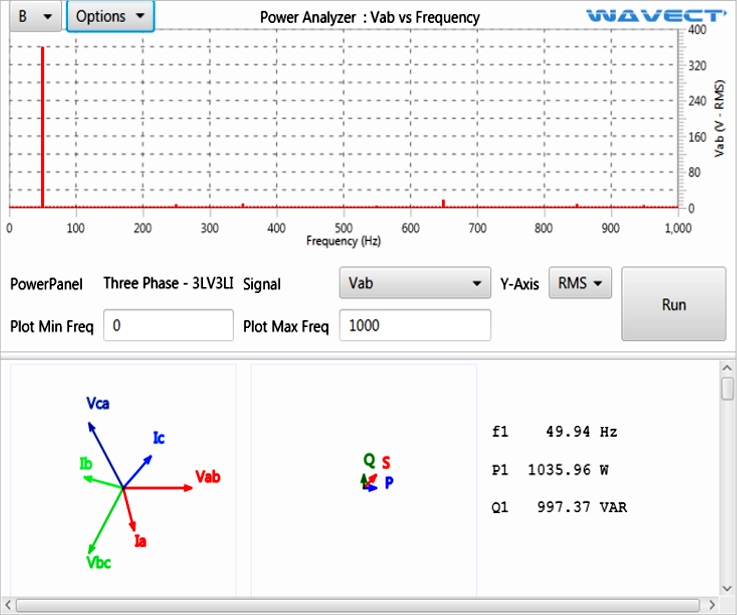The height and width of the screenshot is (615, 737).
Task: Click the Plot Max Freq input field
Action: coord(415,325)
